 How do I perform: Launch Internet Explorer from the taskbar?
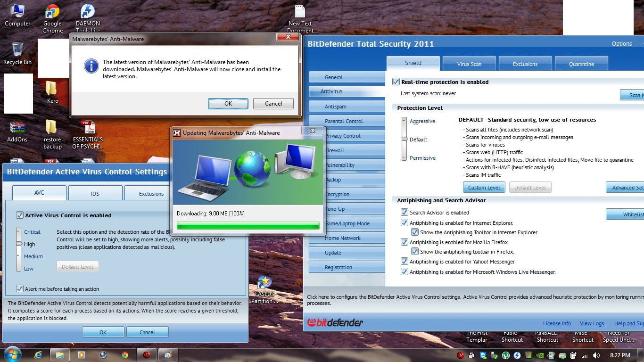39,355
